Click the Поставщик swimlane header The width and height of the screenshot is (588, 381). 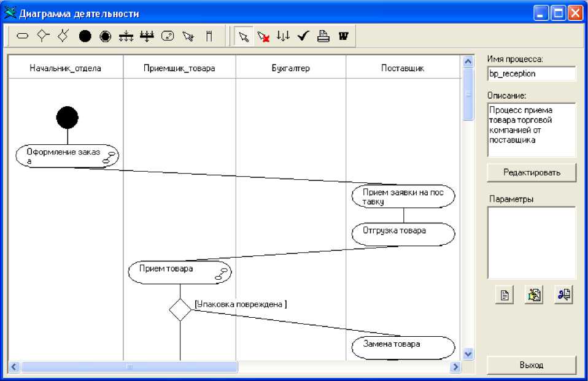point(403,68)
